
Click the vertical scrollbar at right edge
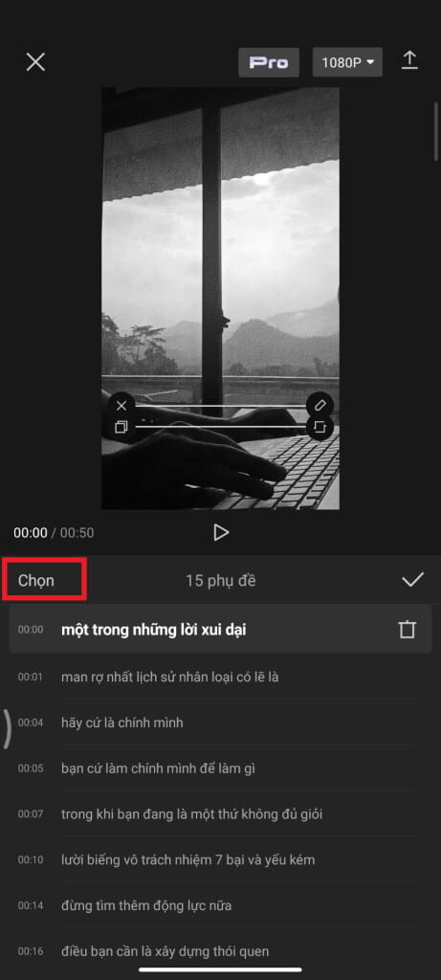(435, 131)
